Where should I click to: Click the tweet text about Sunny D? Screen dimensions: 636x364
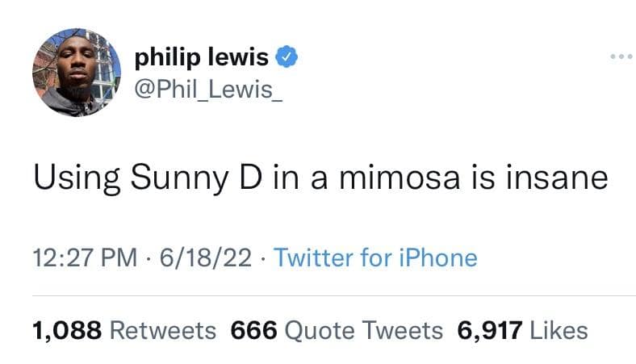point(320,177)
